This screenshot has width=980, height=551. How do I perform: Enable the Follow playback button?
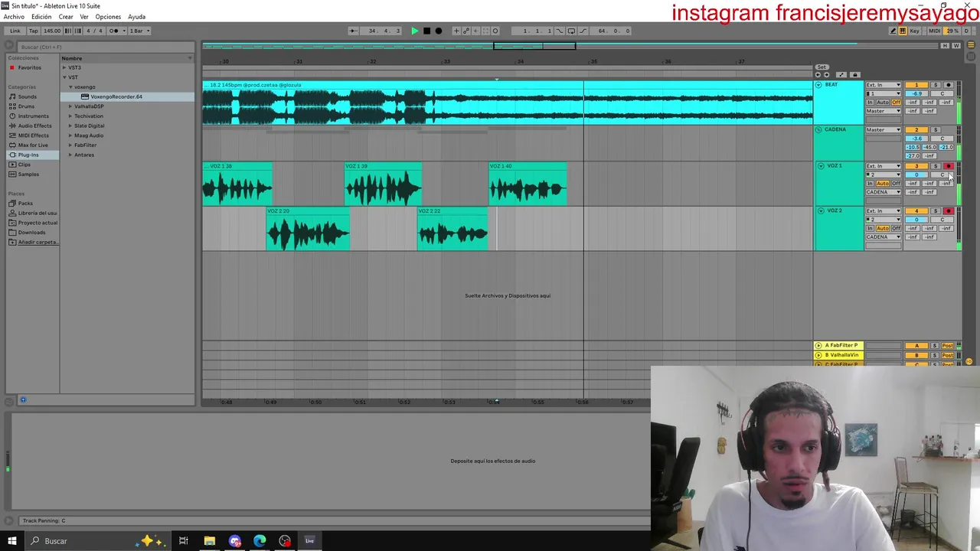pos(353,31)
